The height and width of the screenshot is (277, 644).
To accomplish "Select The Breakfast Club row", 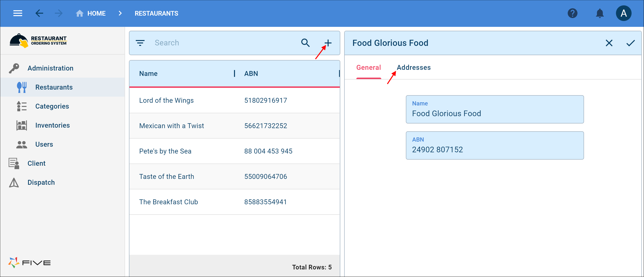I will click(x=234, y=202).
